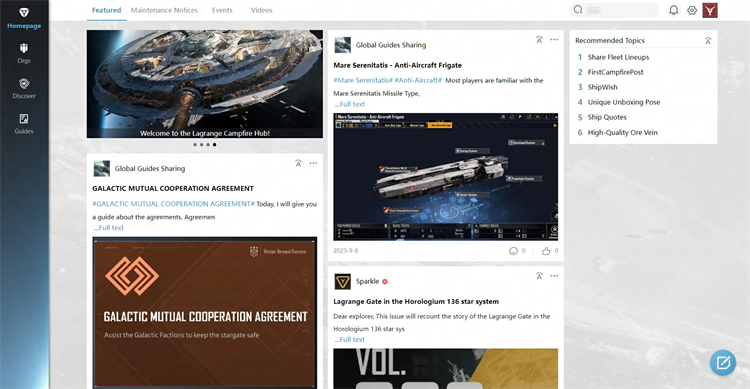Screen dimensions: 750x389
Task: Go to the Discover sidebar page
Action: pos(24,89)
